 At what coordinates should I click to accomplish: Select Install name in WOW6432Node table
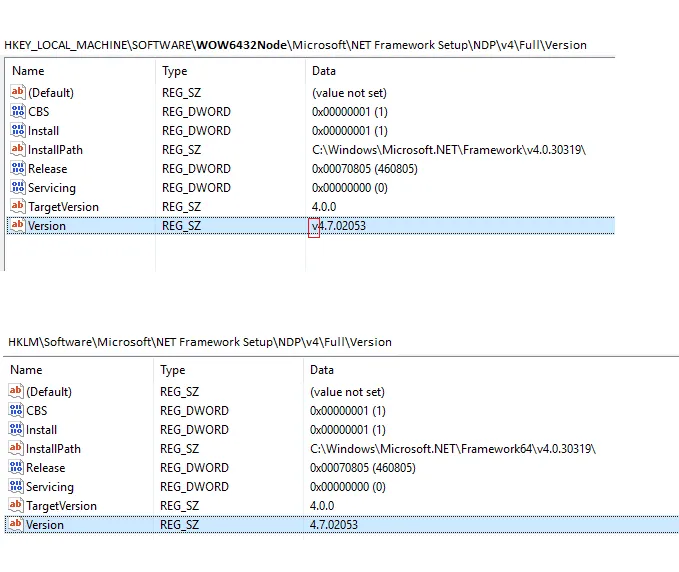click(43, 131)
